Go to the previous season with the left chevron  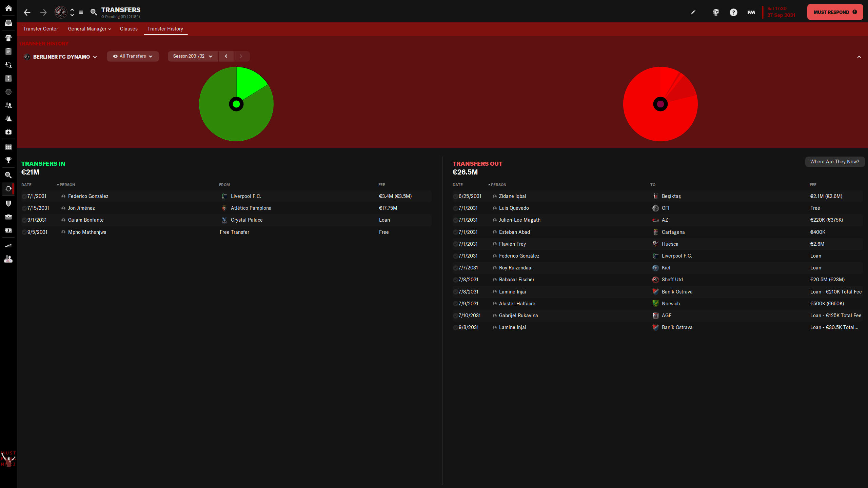226,56
